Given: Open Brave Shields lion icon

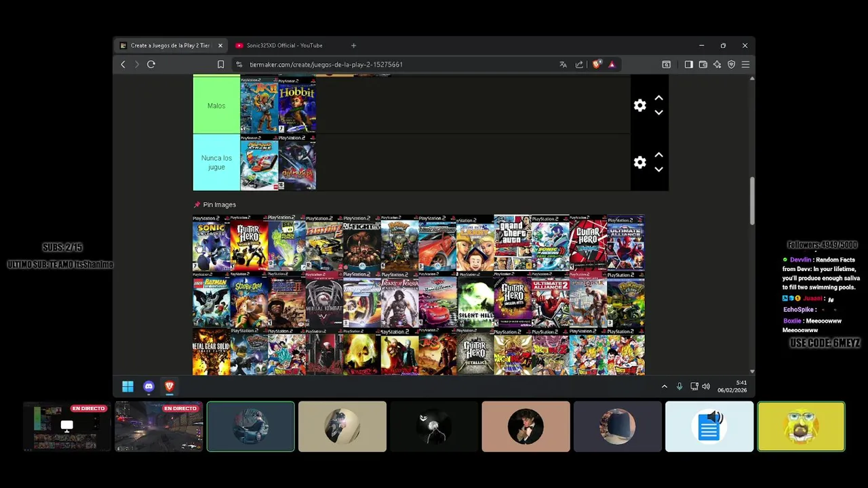Looking at the screenshot, I should [x=596, y=64].
